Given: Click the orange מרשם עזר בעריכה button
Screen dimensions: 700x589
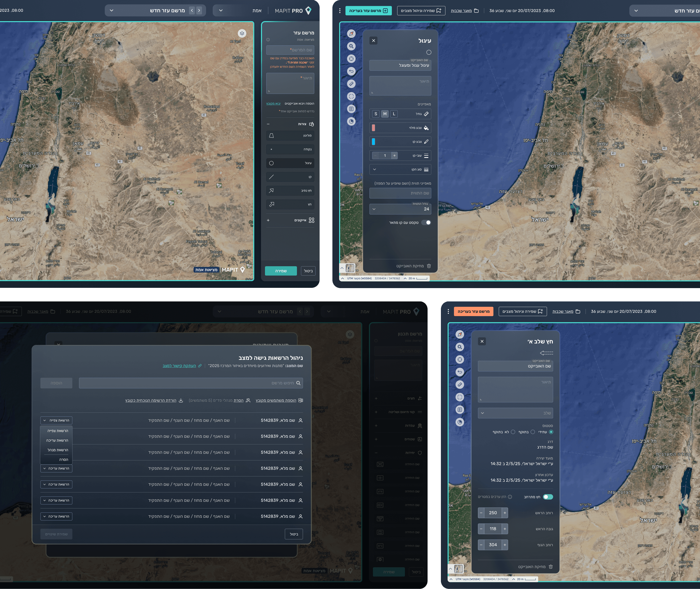Looking at the screenshot, I should 473,312.
